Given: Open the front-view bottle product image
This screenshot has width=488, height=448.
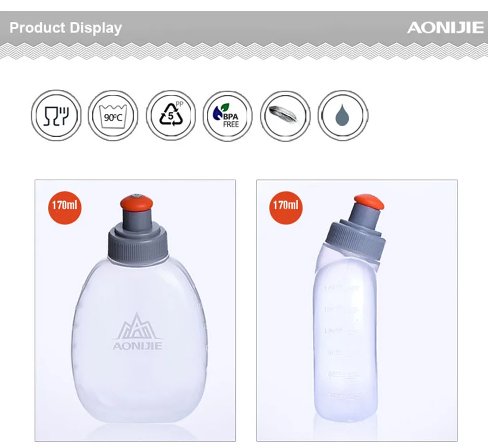Looking at the screenshot, I should [135, 310].
